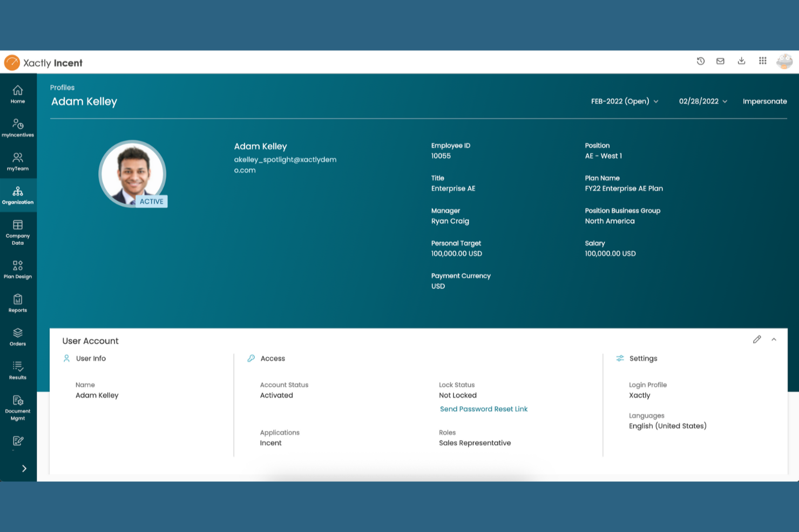Click the user avatar in header
The image size is (799, 532).
784,62
